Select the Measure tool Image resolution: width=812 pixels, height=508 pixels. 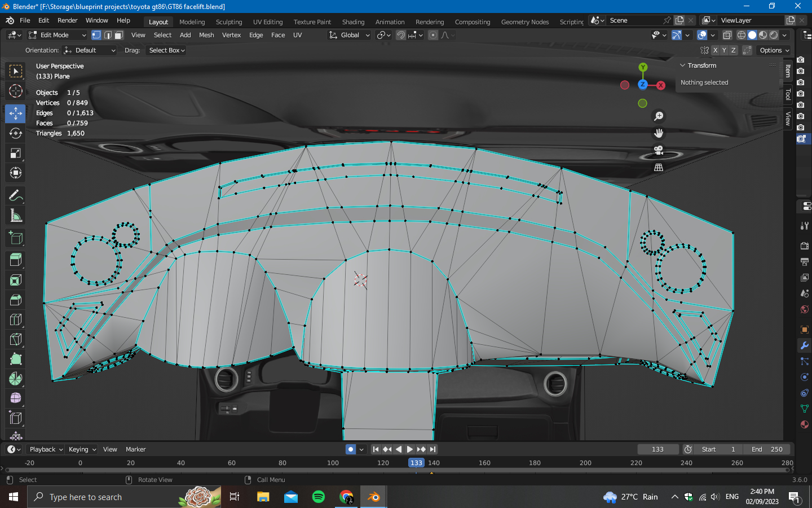[15, 216]
